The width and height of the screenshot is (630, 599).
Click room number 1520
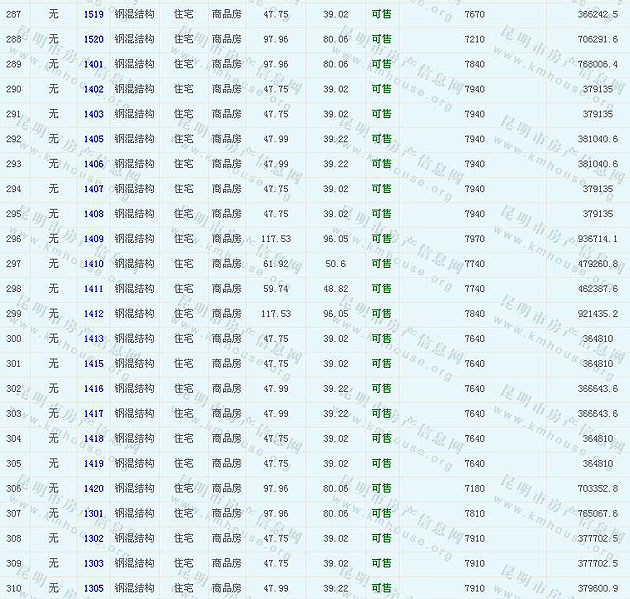(x=93, y=40)
